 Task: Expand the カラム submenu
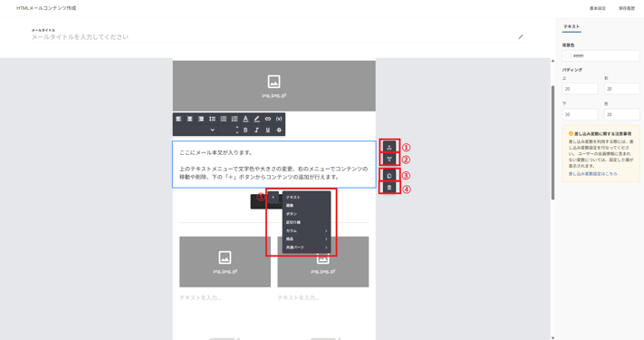point(306,230)
